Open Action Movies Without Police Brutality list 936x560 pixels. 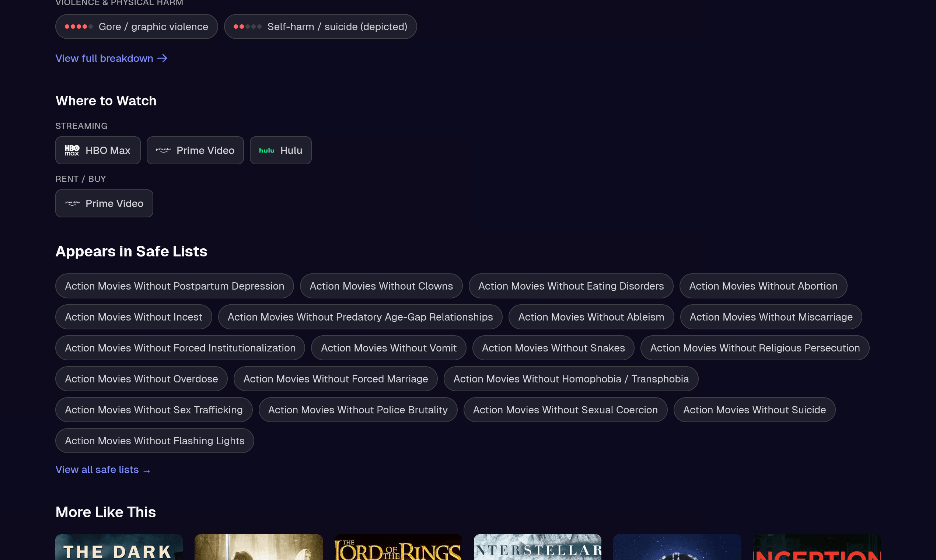[357, 410]
